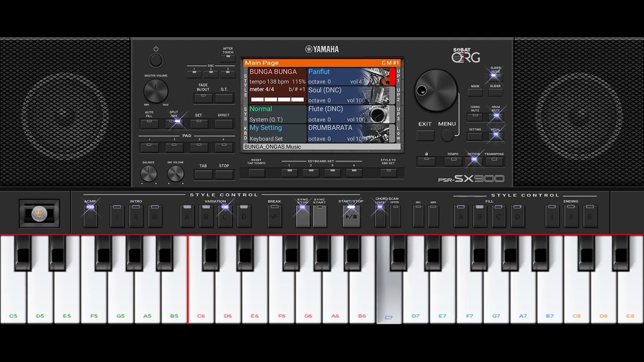Open the My Setting Keyboard Set tile
The height and width of the screenshot is (362, 644).
click(x=278, y=133)
